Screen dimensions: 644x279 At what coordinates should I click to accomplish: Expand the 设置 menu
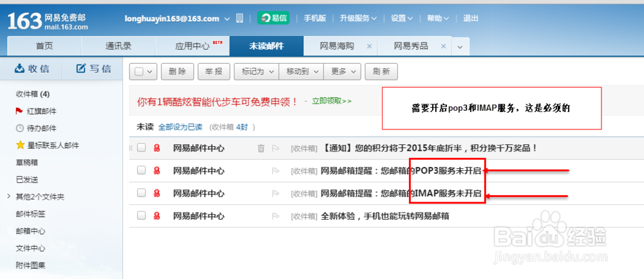click(402, 18)
